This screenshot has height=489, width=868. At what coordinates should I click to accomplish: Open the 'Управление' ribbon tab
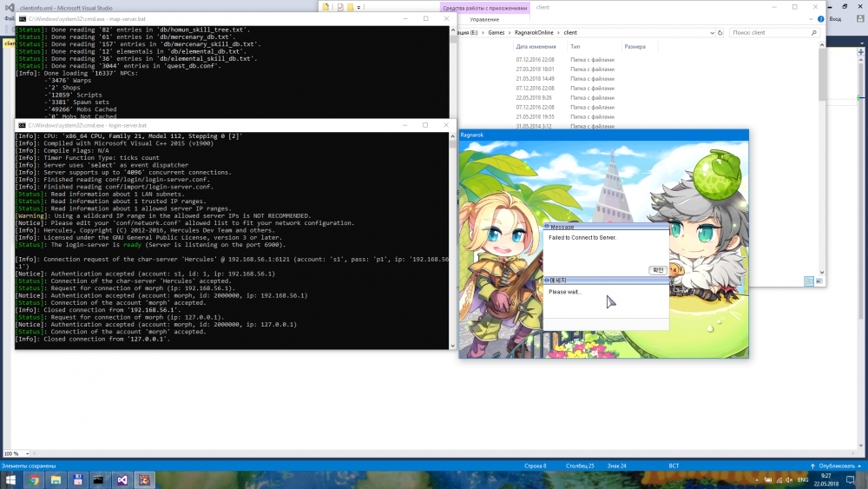click(484, 19)
